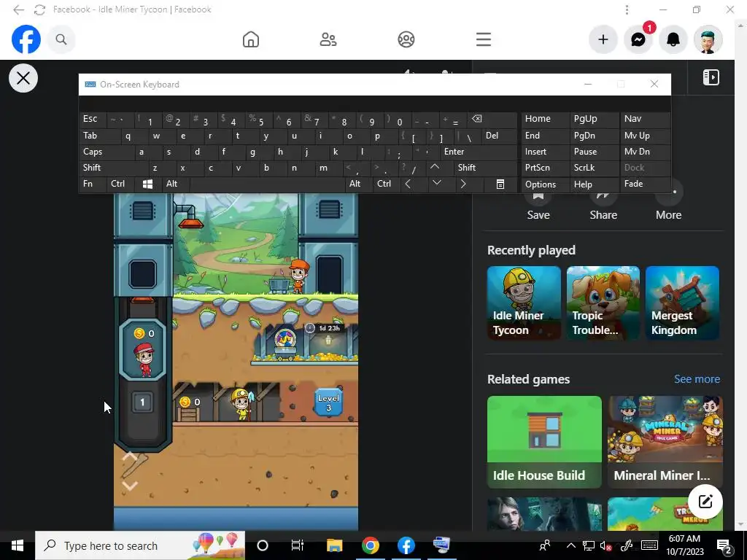Open Mergest Kingdom recently played thumbnail
The height and width of the screenshot is (560, 747).
[682, 303]
